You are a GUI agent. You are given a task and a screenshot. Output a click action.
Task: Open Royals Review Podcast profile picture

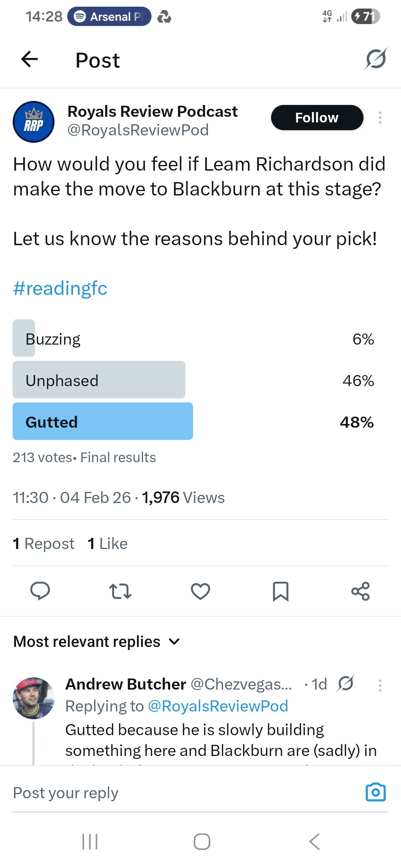(x=34, y=122)
